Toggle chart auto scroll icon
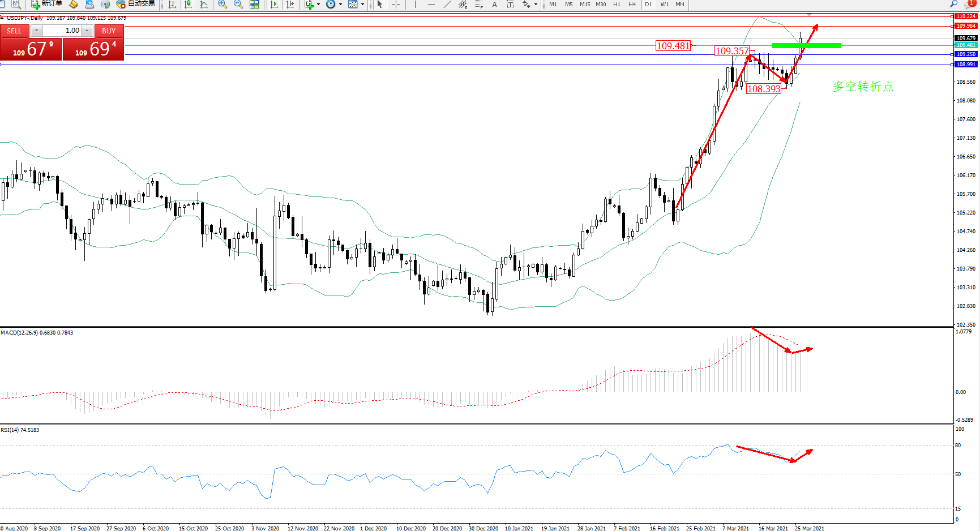The height and width of the screenshot is (531, 980). pyautogui.click(x=274, y=5)
